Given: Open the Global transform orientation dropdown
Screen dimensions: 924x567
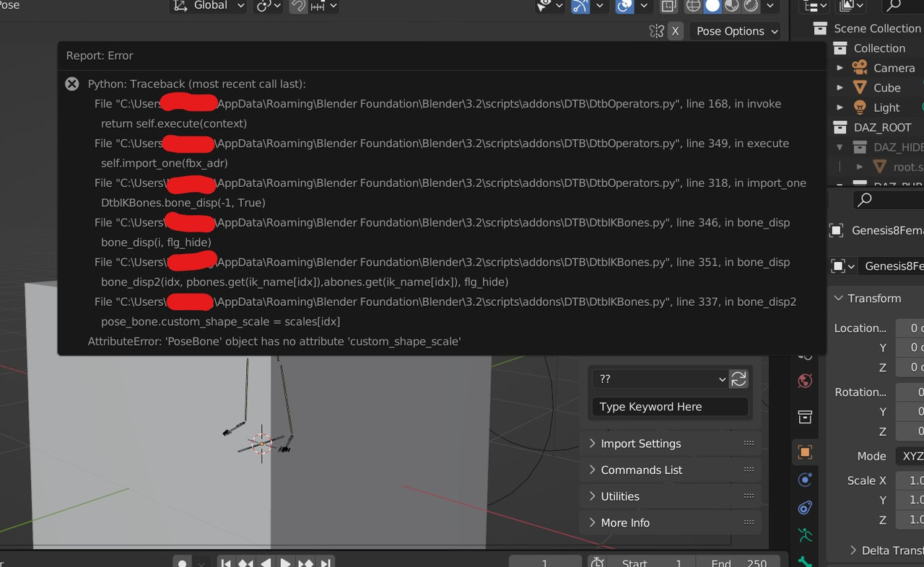Looking at the screenshot, I should click(208, 6).
